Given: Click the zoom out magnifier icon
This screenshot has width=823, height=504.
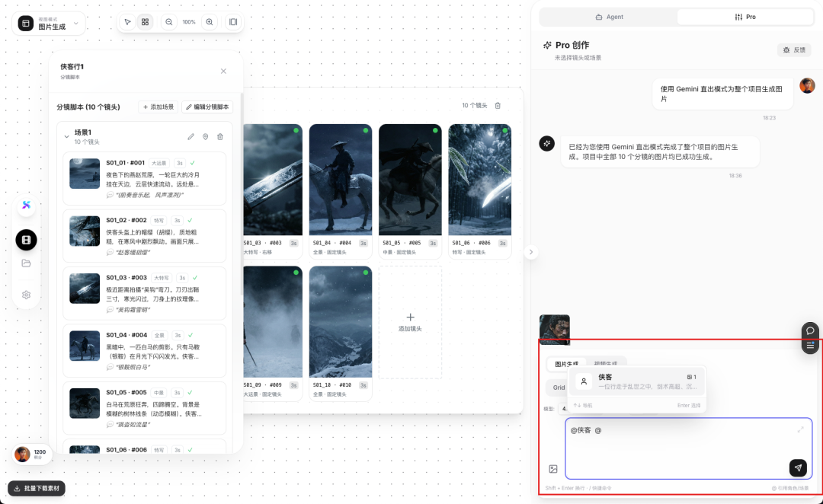Looking at the screenshot, I should click(169, 22).
